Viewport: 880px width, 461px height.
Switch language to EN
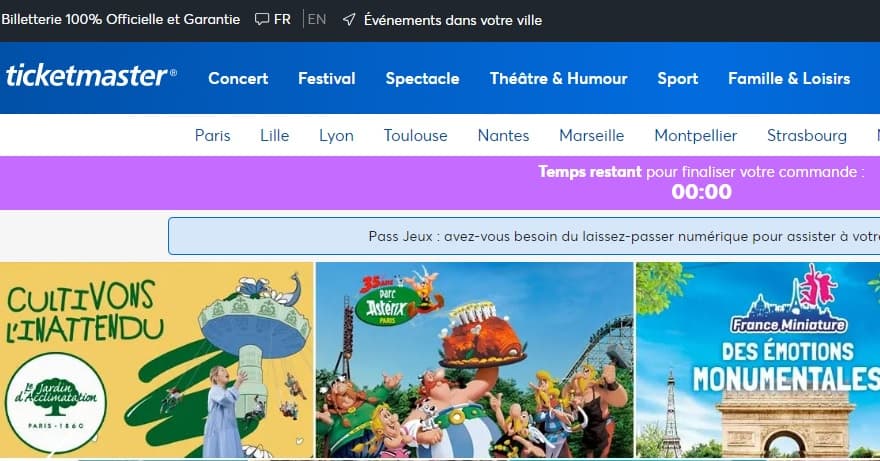(x=317, y=19)
